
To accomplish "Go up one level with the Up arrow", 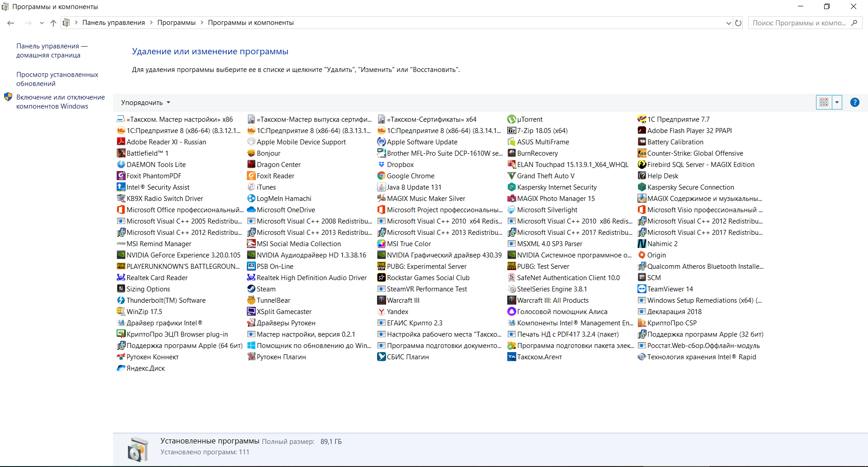I will click(x=53, y=23).
